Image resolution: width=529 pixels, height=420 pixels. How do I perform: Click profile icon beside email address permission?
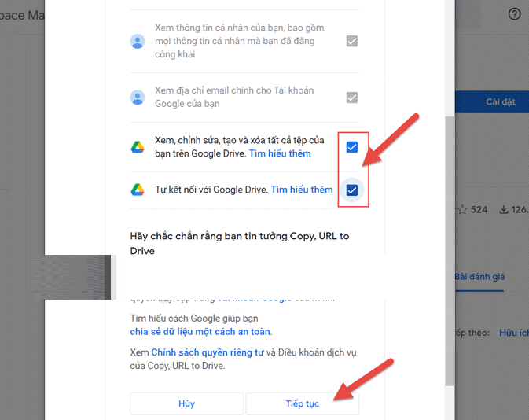coord(138,98)
